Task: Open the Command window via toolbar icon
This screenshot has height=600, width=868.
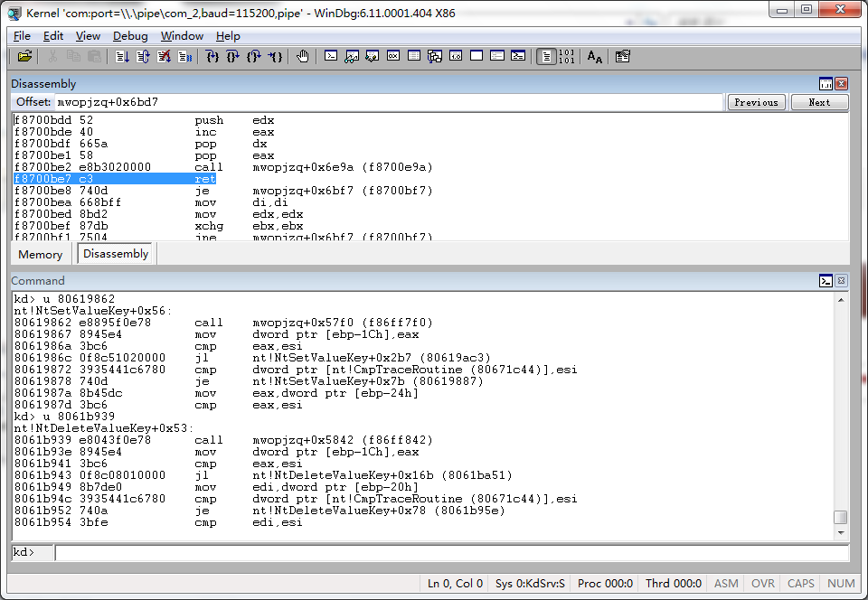Action: (x=331, y=56)
